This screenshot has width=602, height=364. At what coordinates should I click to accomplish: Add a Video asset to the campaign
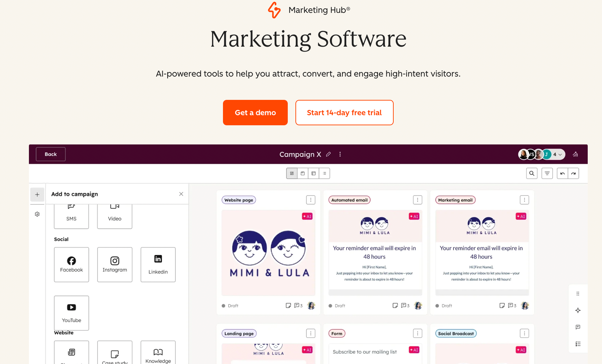click(115, 216)
